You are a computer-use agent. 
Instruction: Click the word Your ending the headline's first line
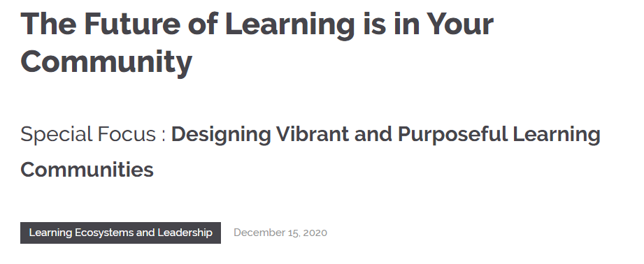pos(459,24)
